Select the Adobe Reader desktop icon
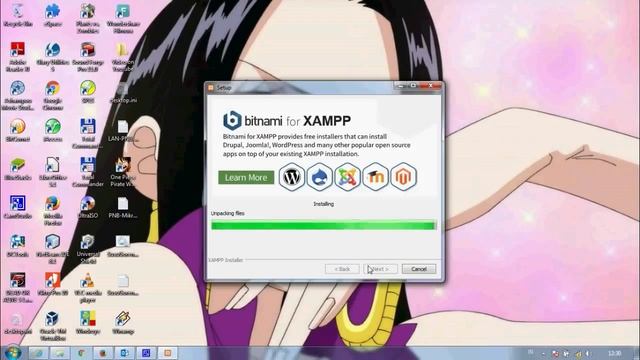The image size is (640, 360). pos(18,56)
